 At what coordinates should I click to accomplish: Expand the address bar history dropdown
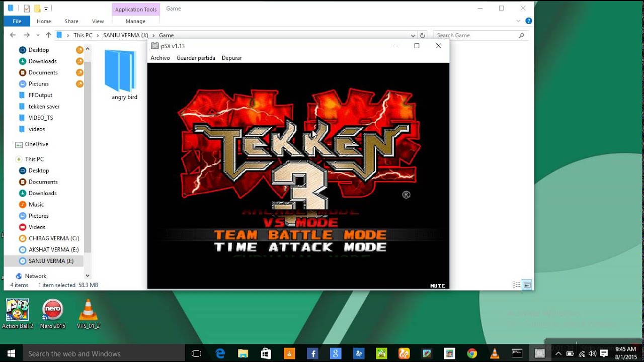click(413, 36)
